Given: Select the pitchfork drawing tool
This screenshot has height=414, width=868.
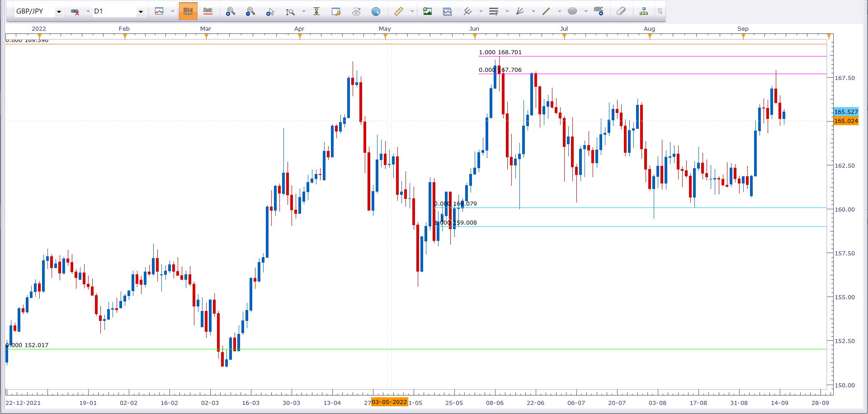Looking at the screenshot, I should pos(467,11).
